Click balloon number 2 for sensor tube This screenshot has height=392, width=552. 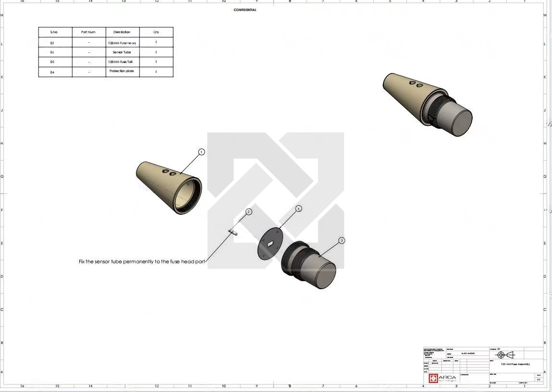click(x=249, y=212)
